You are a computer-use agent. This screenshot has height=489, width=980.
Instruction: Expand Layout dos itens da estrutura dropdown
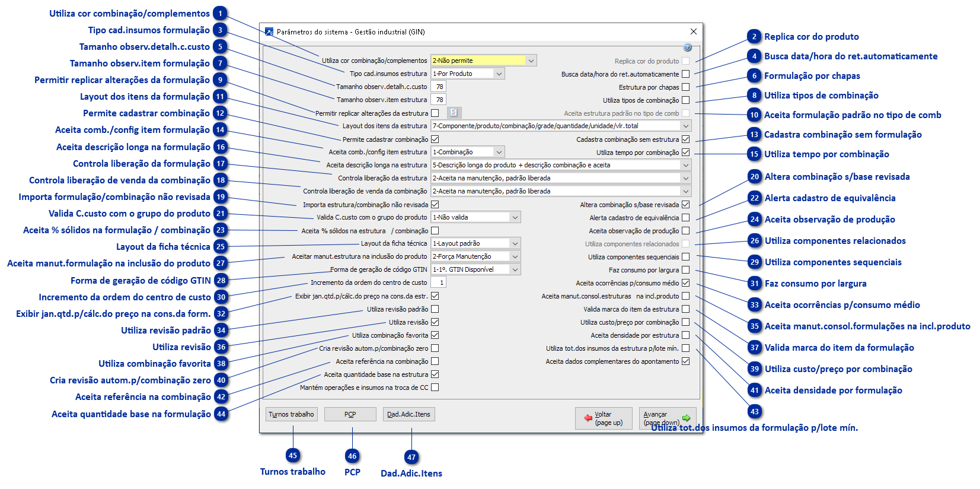tap(686, 126)
